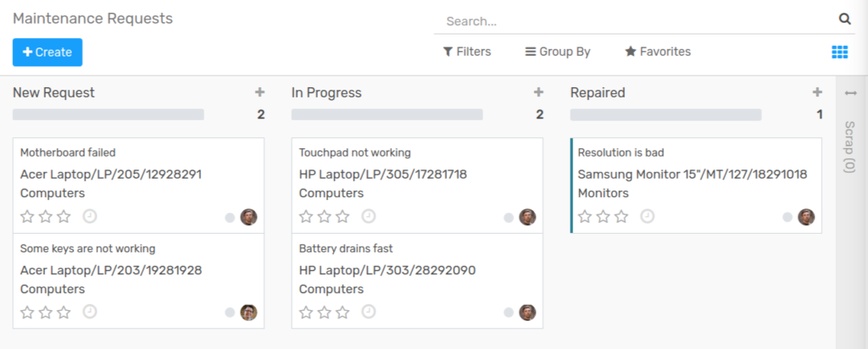Open the Group By dropdown
The height and width of the screenshot is (349, 868).
pyautogui.click(x=558, y=52)
